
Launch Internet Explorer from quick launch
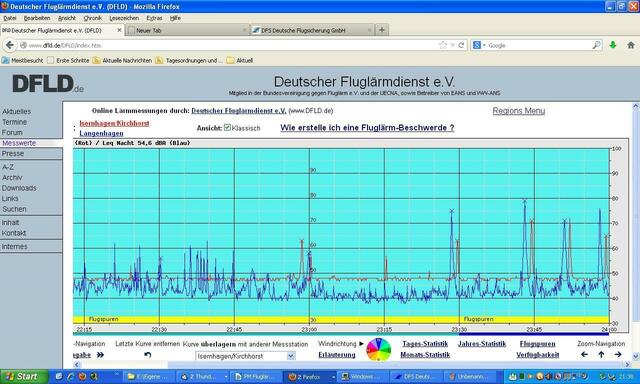point(71,377)
